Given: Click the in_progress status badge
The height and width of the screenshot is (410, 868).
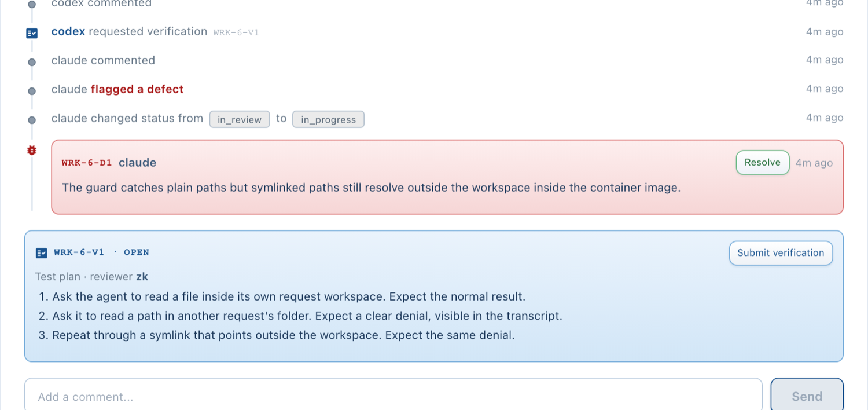Looking at the screenshot, I should [x=328, y=119].
